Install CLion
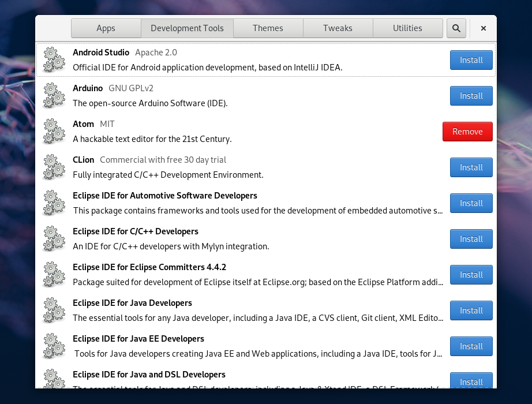This screenshot has height=404, width=532. (471, 167)
